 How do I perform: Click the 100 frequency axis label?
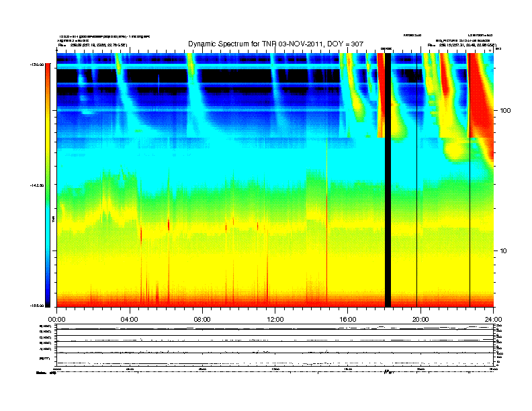coord(505,111)
